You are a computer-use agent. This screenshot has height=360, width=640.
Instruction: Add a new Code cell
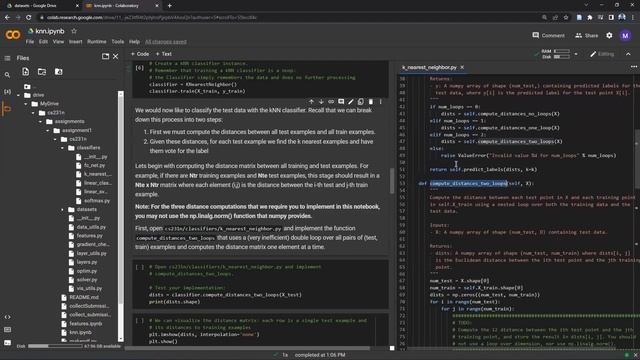tap(140, 54)
